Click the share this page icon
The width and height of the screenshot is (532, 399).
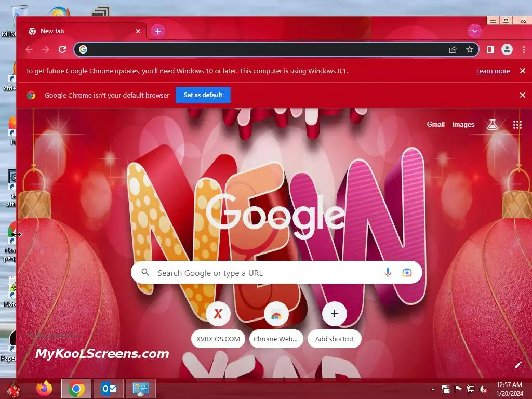[453, 49]
